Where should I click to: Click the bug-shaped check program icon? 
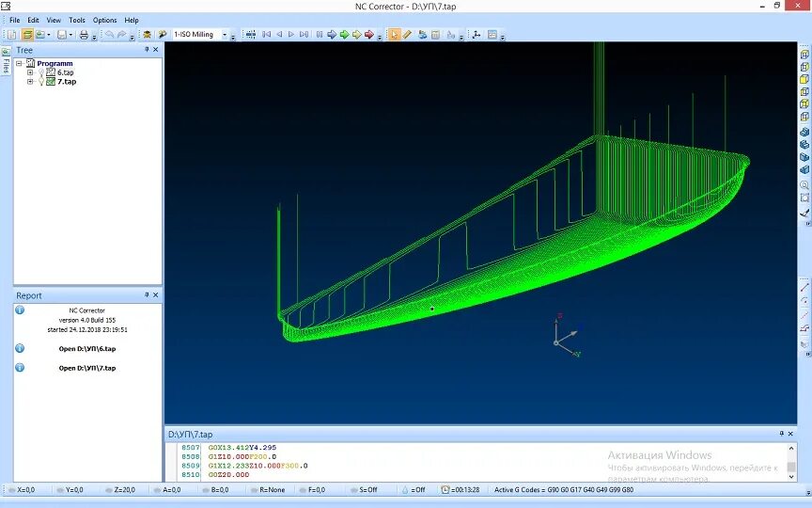[147, 35]
